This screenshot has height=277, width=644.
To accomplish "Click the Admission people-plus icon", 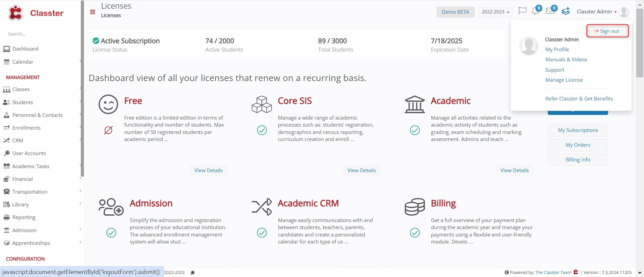I will pyautogui.click(x=111, y=207).
